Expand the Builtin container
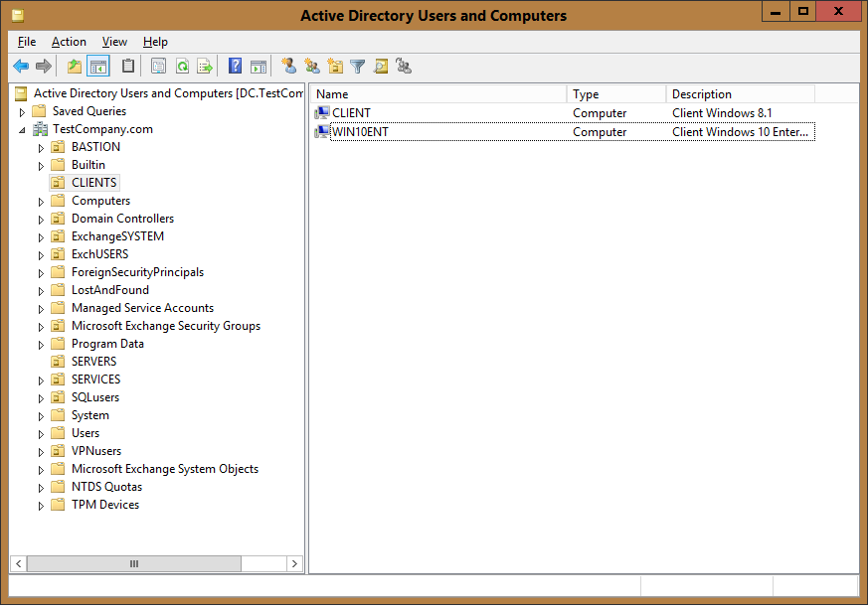 [41, 166]
